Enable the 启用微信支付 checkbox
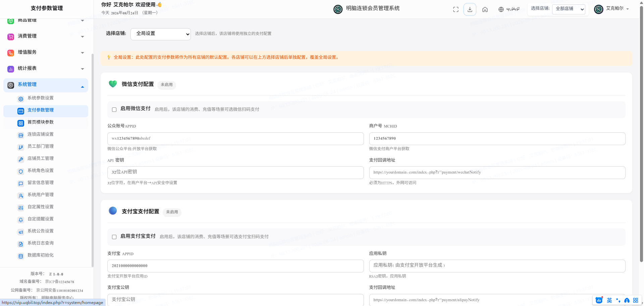 (114, 110)
